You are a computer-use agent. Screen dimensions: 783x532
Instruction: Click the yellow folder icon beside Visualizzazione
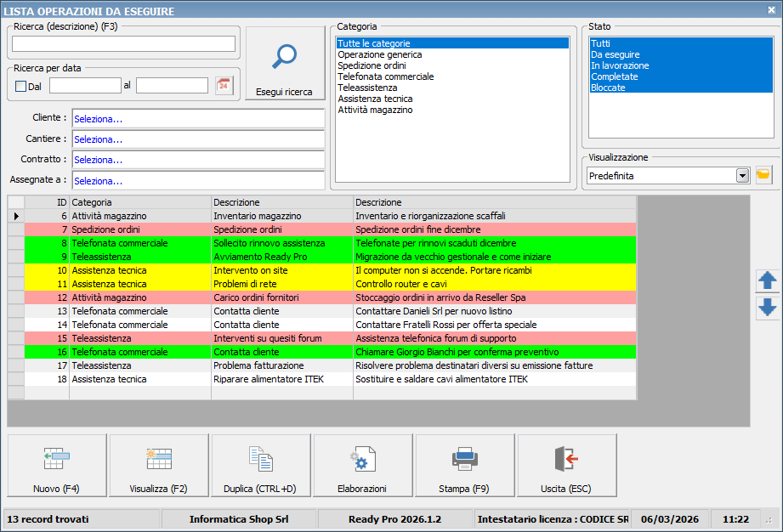763,175
